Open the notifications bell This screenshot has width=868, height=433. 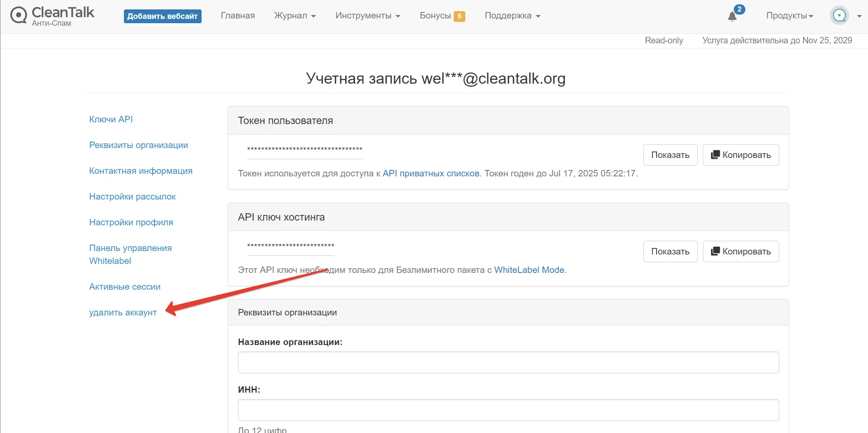pos(732,17)
